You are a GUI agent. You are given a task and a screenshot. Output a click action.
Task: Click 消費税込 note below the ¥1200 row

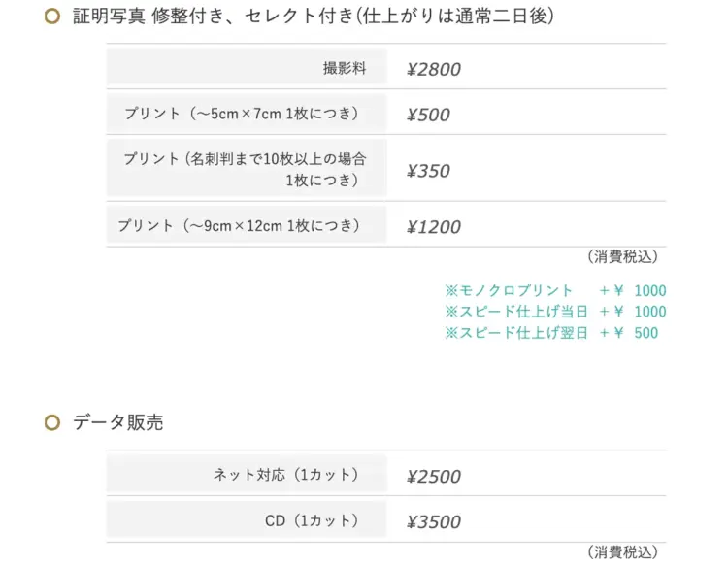[622, 257]
